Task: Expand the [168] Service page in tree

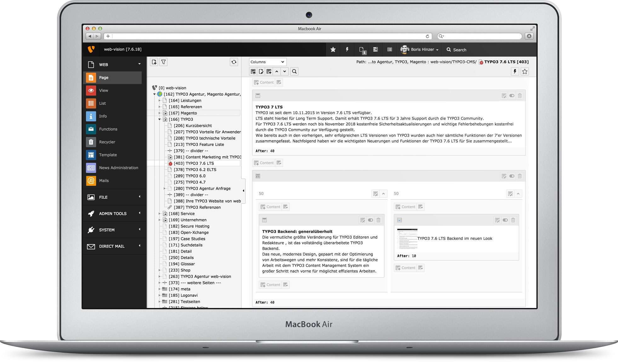Action: click(160, 213)
